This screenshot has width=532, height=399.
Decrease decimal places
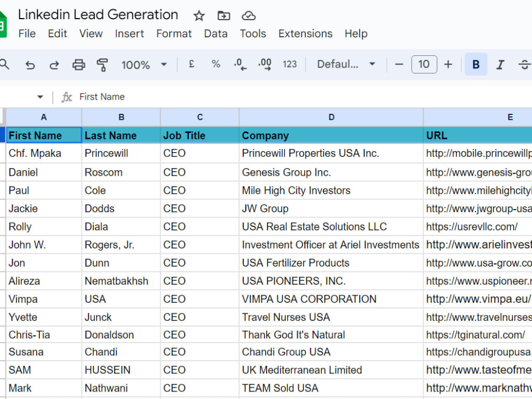click(x=240, y=64)
